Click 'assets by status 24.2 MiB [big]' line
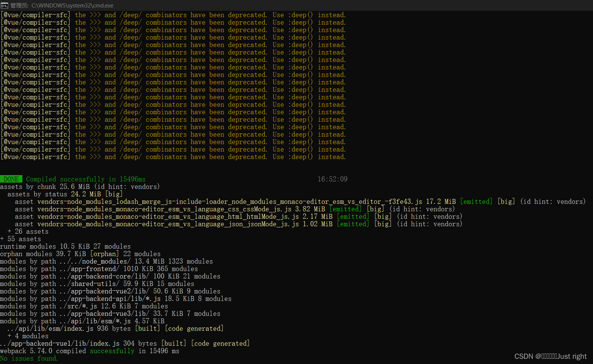The height and width of the screenshot is (364, 593). (65, 194)
